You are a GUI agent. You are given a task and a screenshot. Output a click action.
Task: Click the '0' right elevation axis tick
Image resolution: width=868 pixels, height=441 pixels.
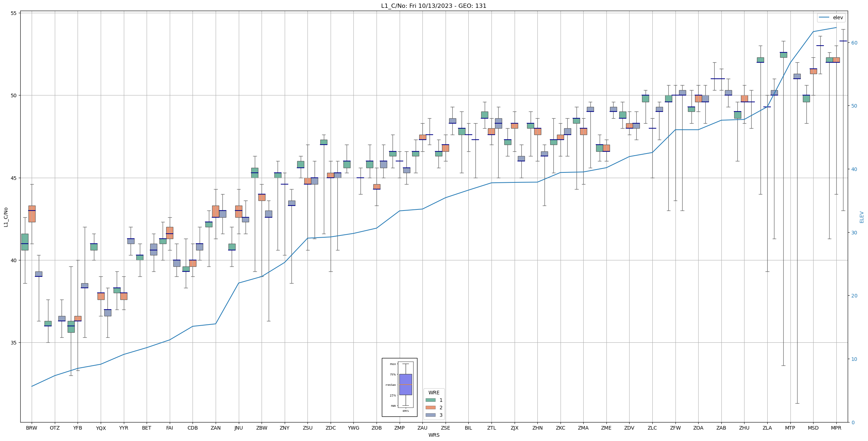[x=852, y=422]
